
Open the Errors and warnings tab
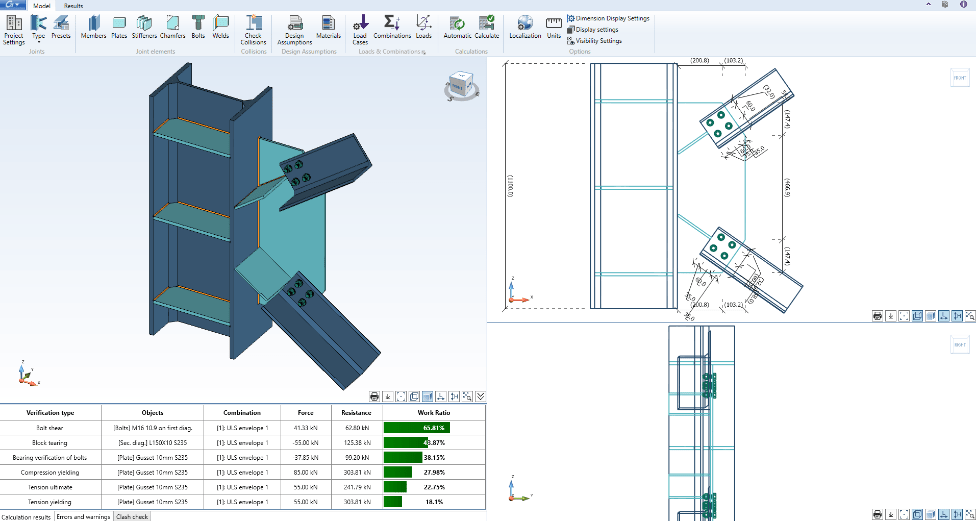[x=83, y=517]
